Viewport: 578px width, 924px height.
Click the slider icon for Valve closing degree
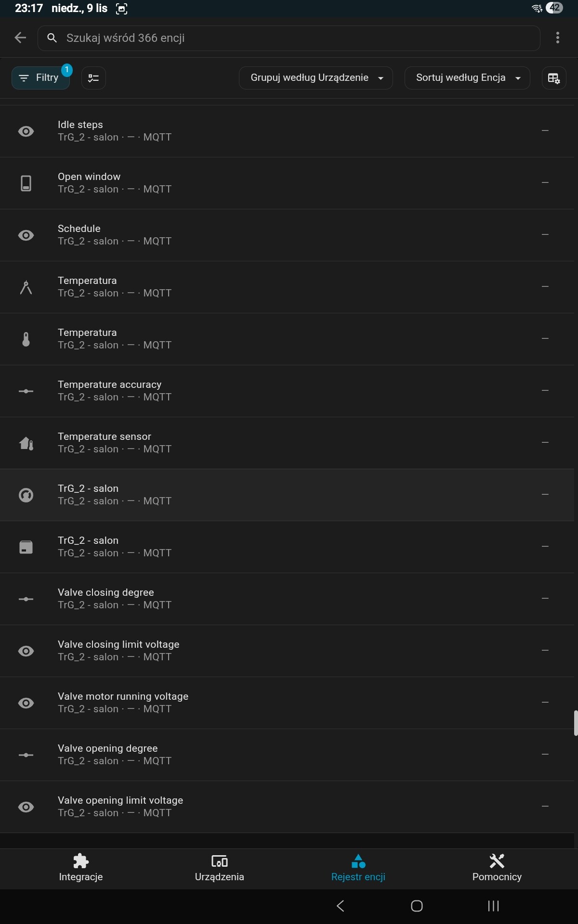[x=26, y=599]
